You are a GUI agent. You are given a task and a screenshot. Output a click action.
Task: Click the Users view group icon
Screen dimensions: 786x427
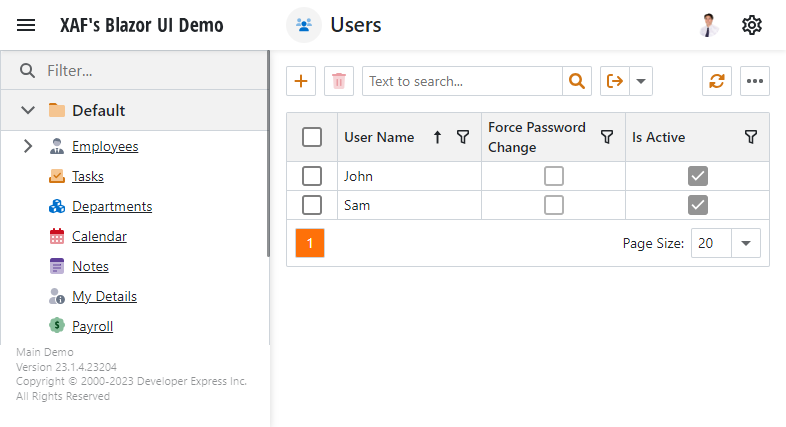[304, 25]
